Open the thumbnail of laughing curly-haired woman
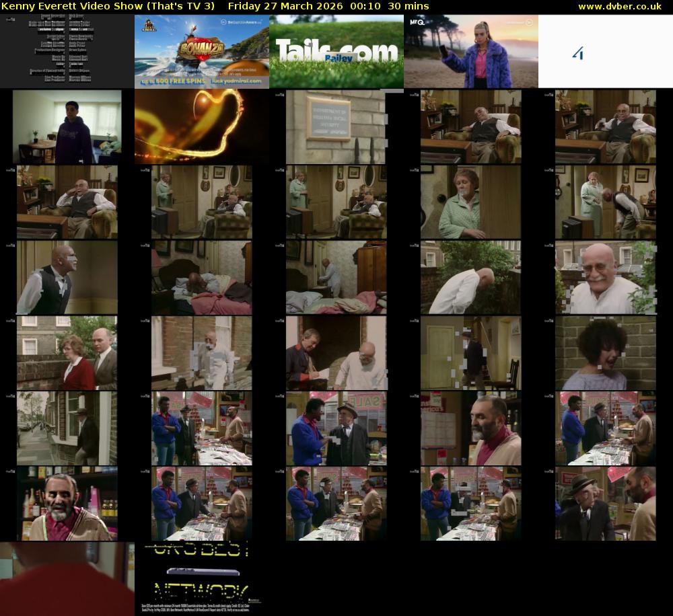The width and height of the screenshot is (673, 616). tap(606, 353)
